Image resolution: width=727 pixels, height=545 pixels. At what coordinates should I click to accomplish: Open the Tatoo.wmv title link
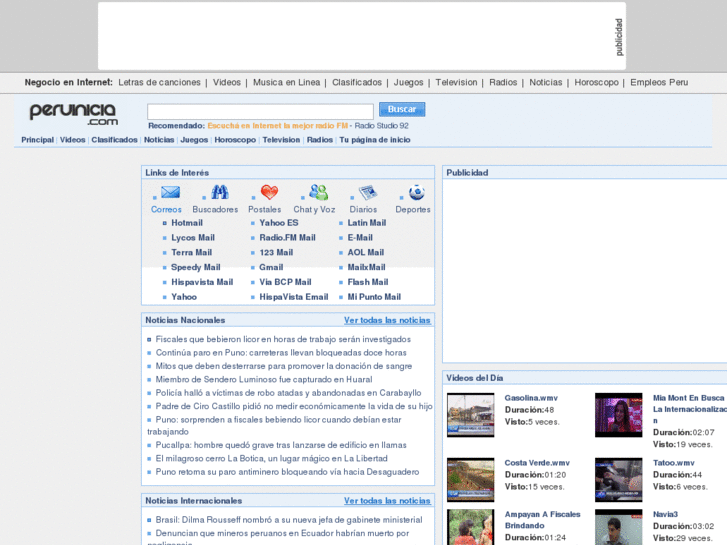coord(674,463)
